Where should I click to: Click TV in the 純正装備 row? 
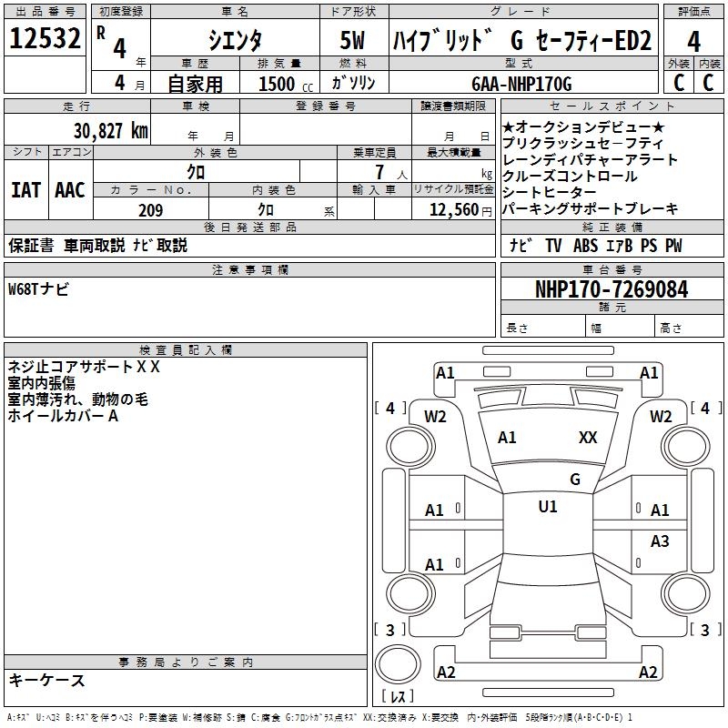click(553, 246)
